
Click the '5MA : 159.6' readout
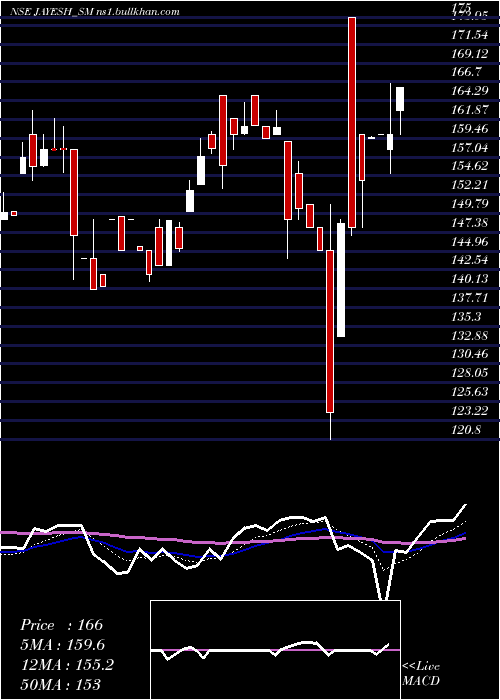(x=62, y=645)
